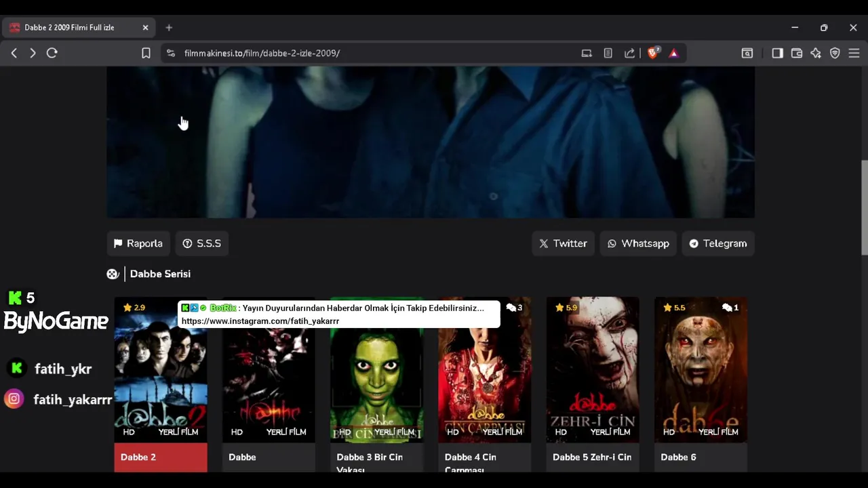Click the video player frame
This screenshot has width=868, height=488.
click(x=431, y=142)
